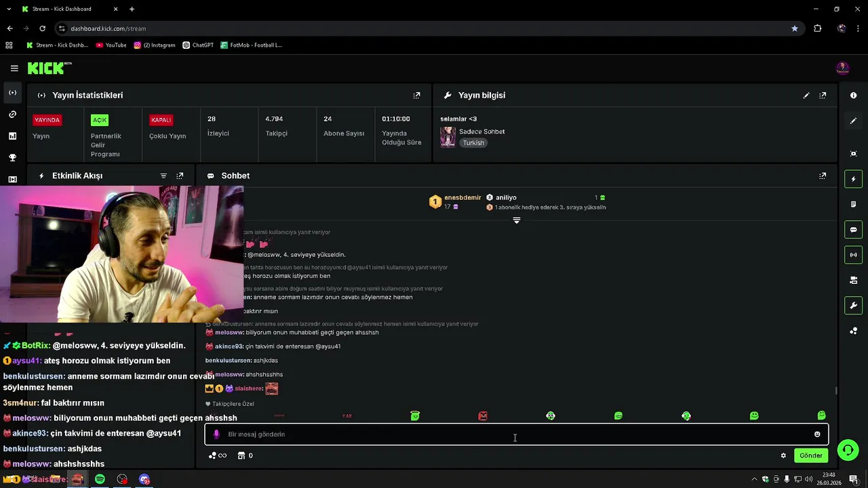
Task: Click the AÇIK partner program badge
Action: click(x=100, y=120)
